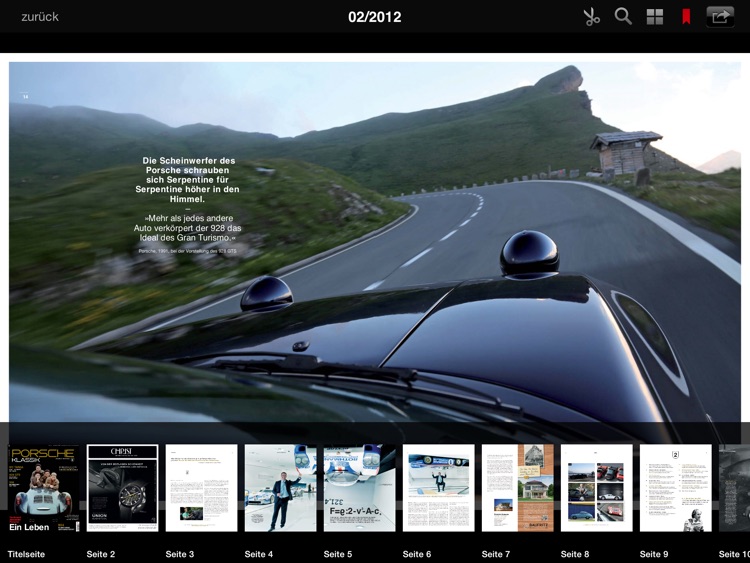The height and width of the screenshot is (563, 750).
Task: Go to the Seite 6 page thumbnail
Action: pyautogui.click(x=439, y=488)
